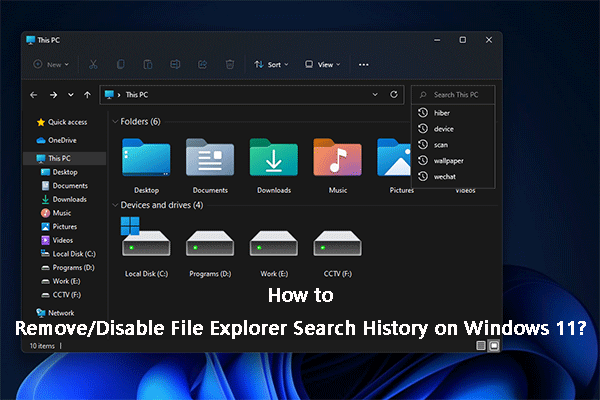The height and width of the screenshot is (400, 600).
Task: Minimize the This PC window
Action: point(437,40)
